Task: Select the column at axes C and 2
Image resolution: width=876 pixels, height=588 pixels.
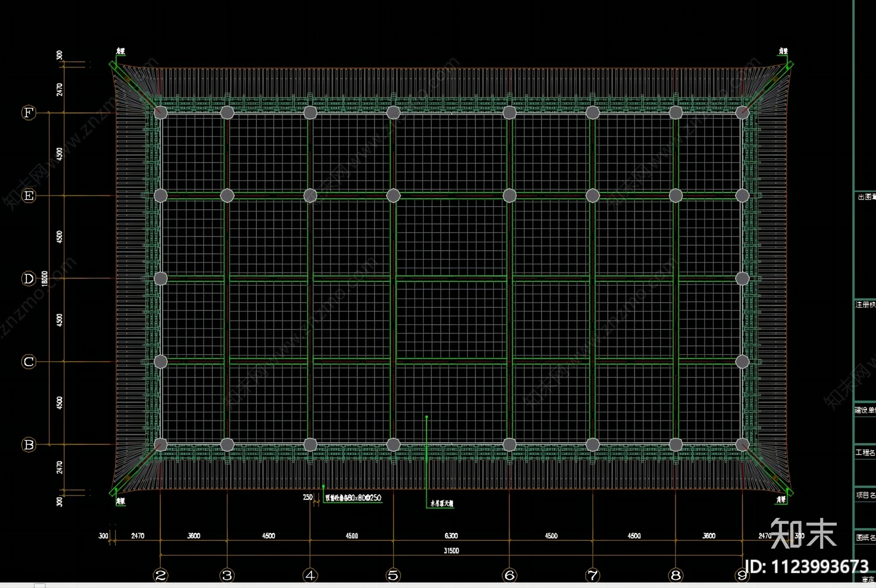Action: coord(160,361)
